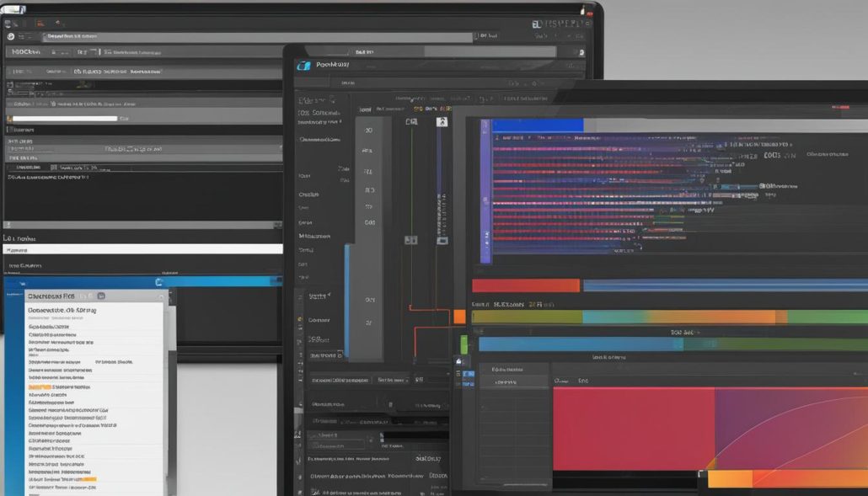Viewport: 868px width, 496px height.
Task: Click the small icon beside the white list panel's title
Action: point(101,296)
